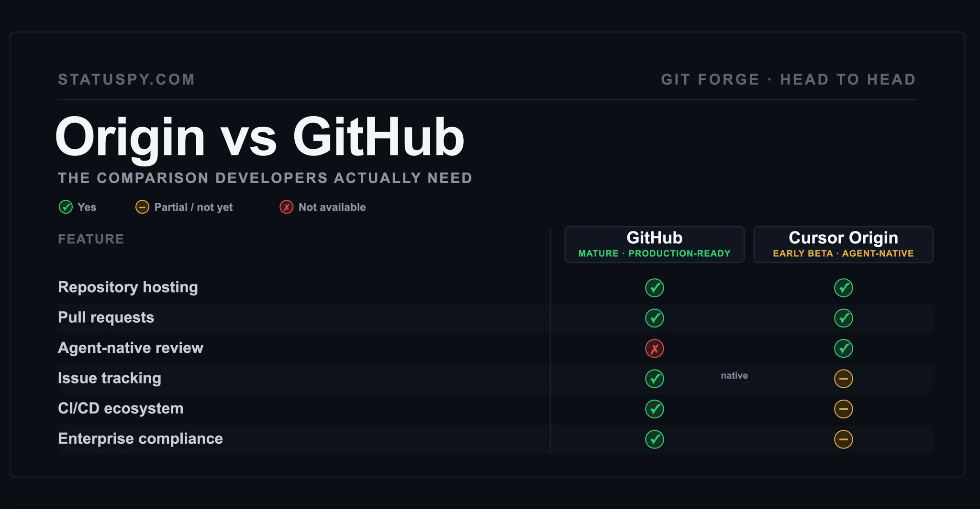Image resolution: width=980 pixels, height=514 pixels.
Task: Click the 'Agent-native review' row label
Action: click(131, 348)
